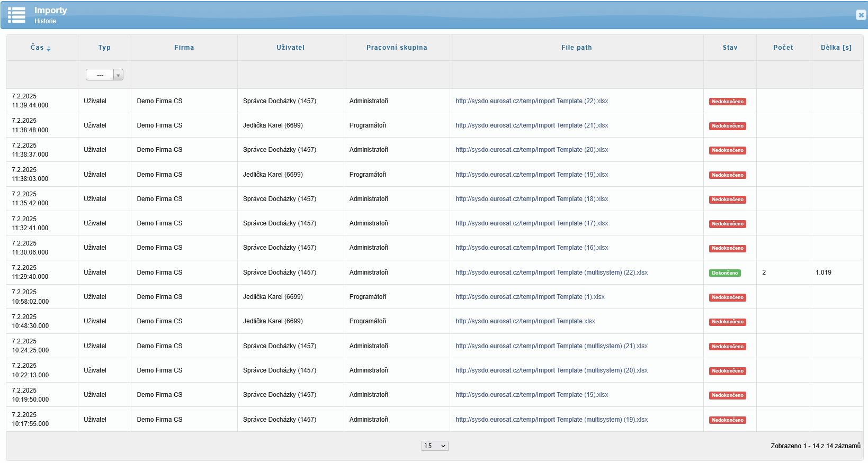Click the Firma column header
868x463 pixels.
[x=184, y=48]
